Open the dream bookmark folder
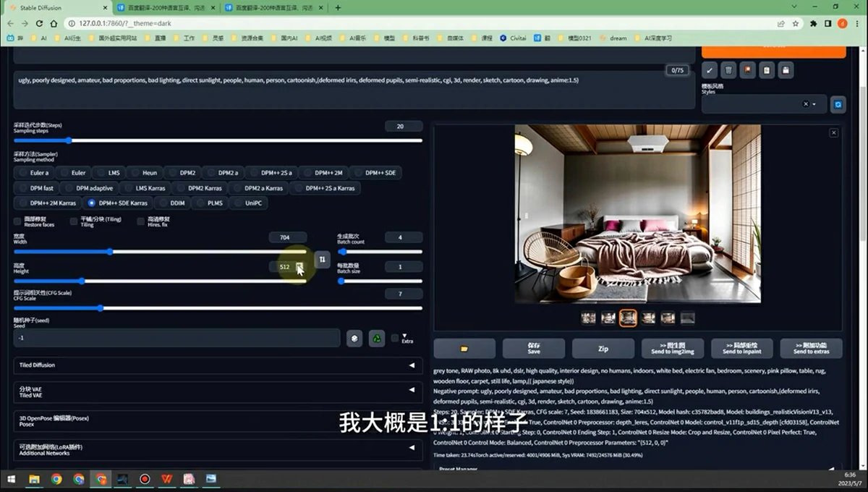The width and height of the screenshot is (868, 492). pos(613,38)
